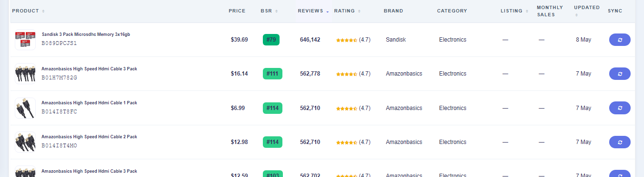Open Hdmi Cable 3 Pack title above B01H7M782G
Viewport: 644px width, 177px height.
click(89, 69)
